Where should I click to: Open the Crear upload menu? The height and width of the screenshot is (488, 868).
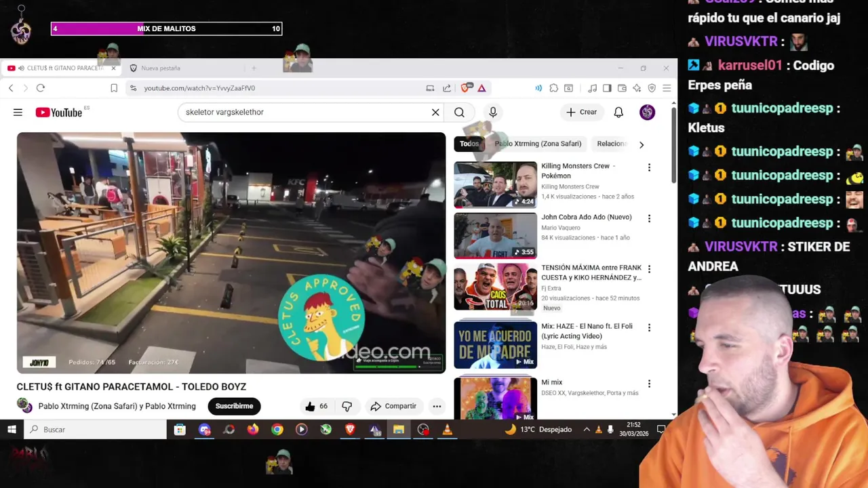tap(582, 113)
